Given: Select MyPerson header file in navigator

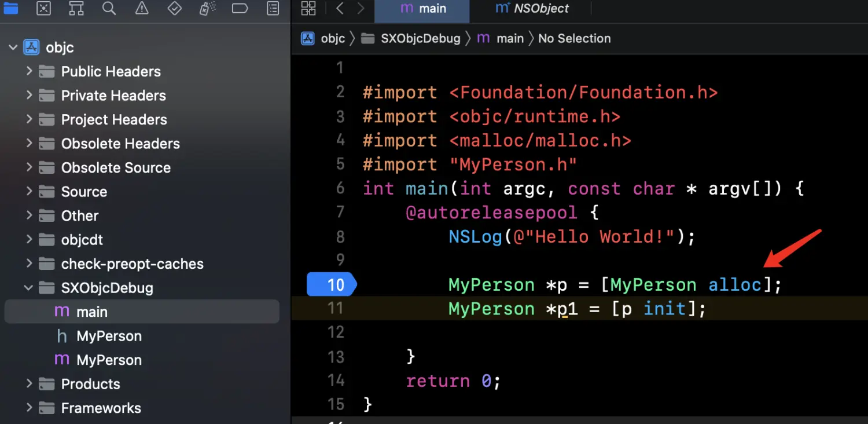Looking at the screenshot, I should 109,336.
